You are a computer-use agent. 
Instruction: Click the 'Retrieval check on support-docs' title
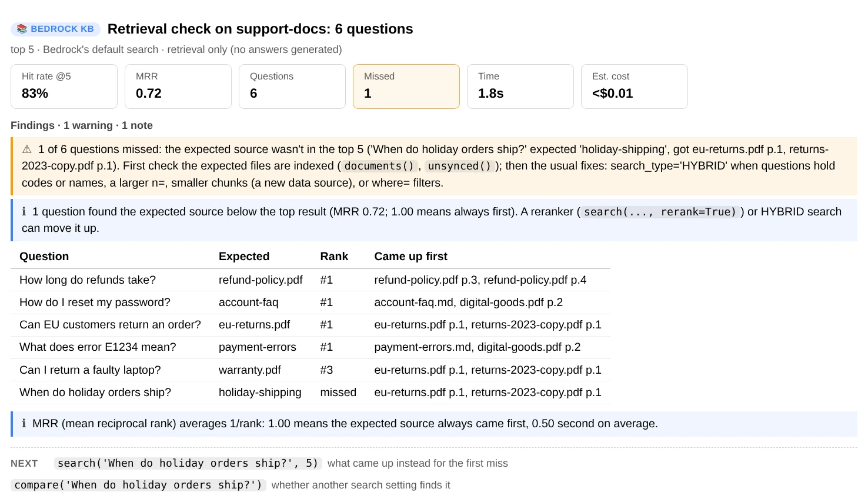261,29
